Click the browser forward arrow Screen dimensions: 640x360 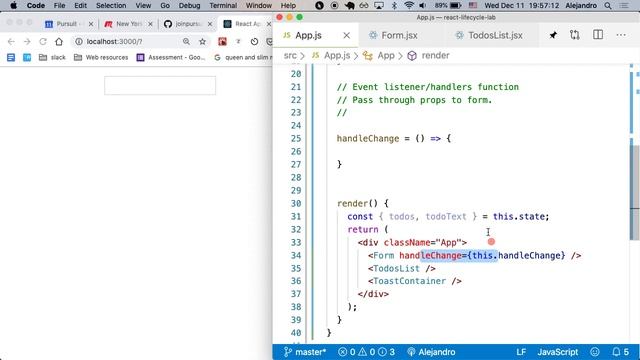pos(27,42)
